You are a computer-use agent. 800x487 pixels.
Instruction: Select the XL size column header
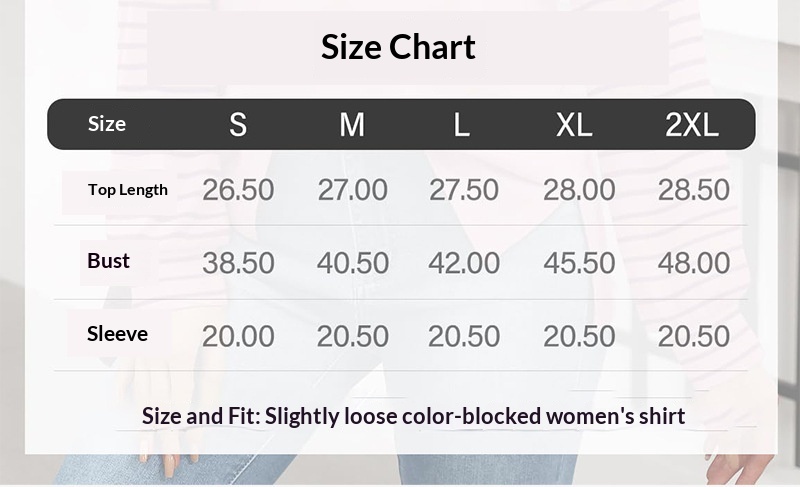point(574,125)
